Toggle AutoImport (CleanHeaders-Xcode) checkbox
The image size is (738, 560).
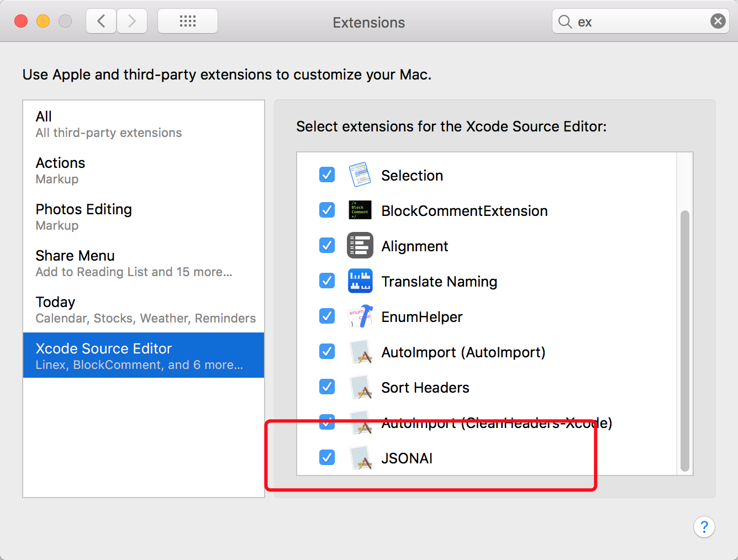click(327, 422)
